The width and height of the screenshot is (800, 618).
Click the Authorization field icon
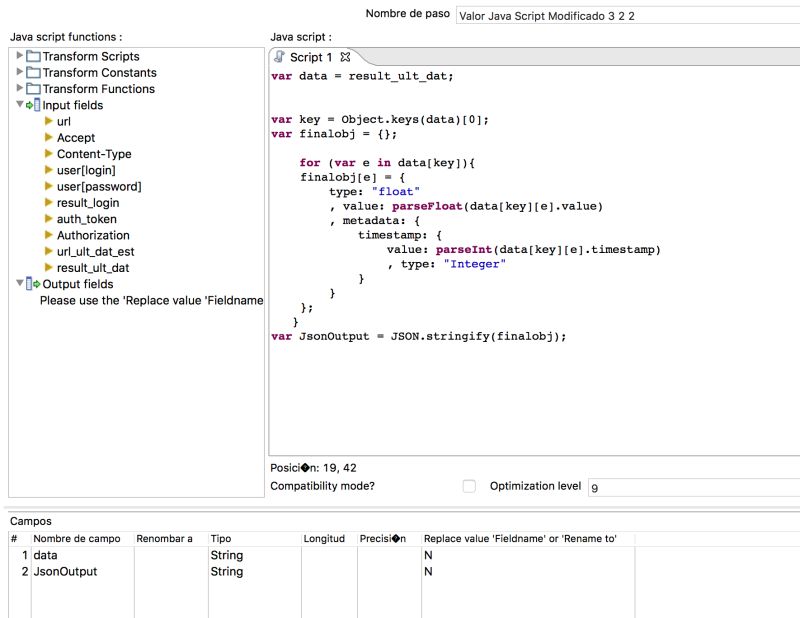[x=48, y=234]
